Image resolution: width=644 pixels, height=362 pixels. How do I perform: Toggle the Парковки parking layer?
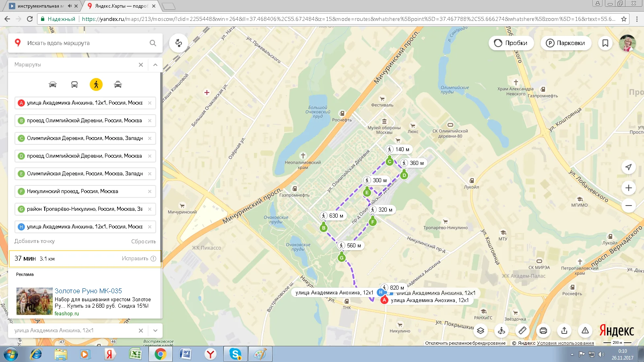point(566,43)
